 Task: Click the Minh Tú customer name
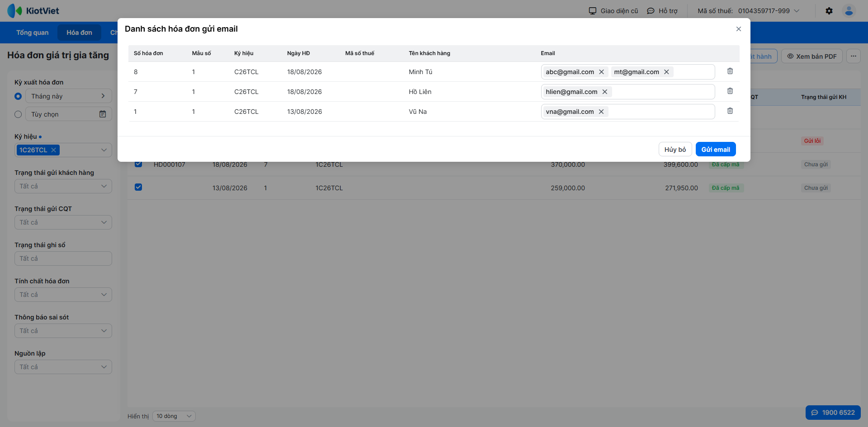click(420, 72)
